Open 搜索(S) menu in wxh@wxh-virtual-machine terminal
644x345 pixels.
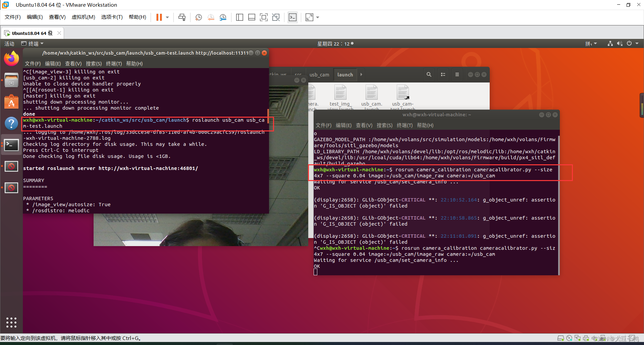point(385,125)
